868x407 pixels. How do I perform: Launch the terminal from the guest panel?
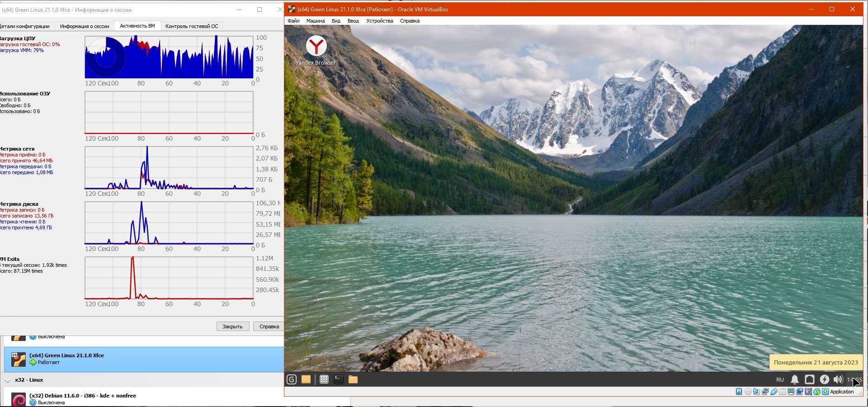coord(338,379)
